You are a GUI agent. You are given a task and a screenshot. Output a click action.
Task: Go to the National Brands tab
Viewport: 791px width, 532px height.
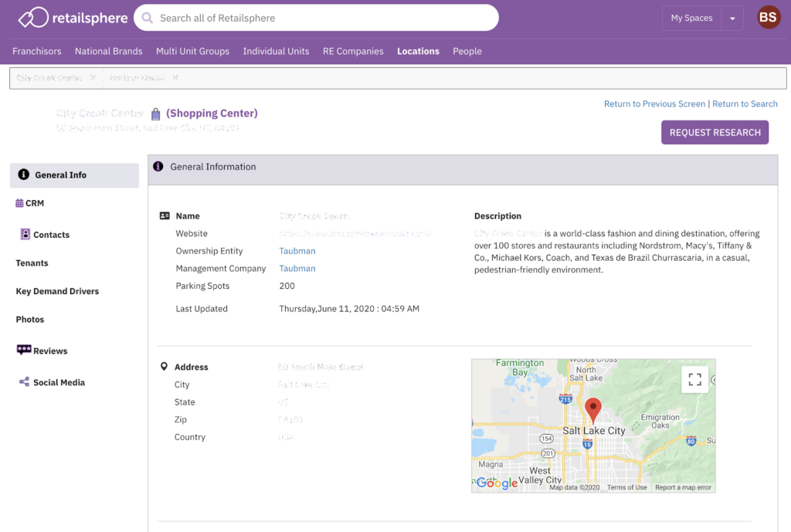[x=108, y=52]
